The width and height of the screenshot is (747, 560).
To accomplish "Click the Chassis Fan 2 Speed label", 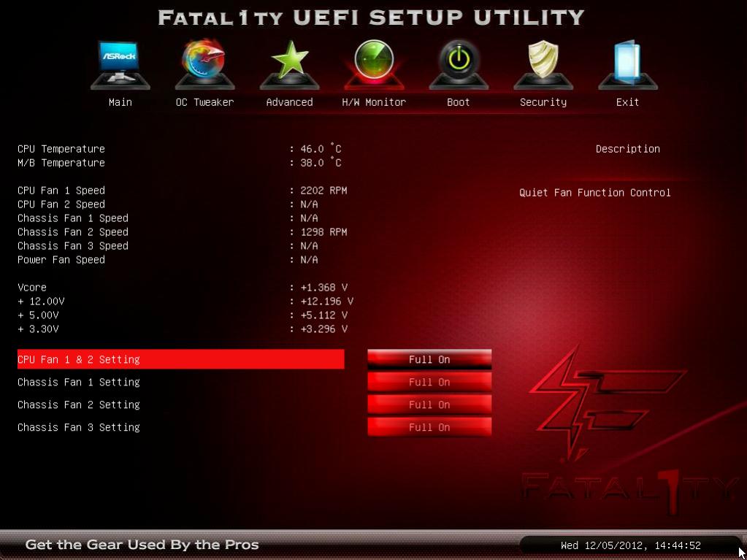I will (x=73, y=232).
